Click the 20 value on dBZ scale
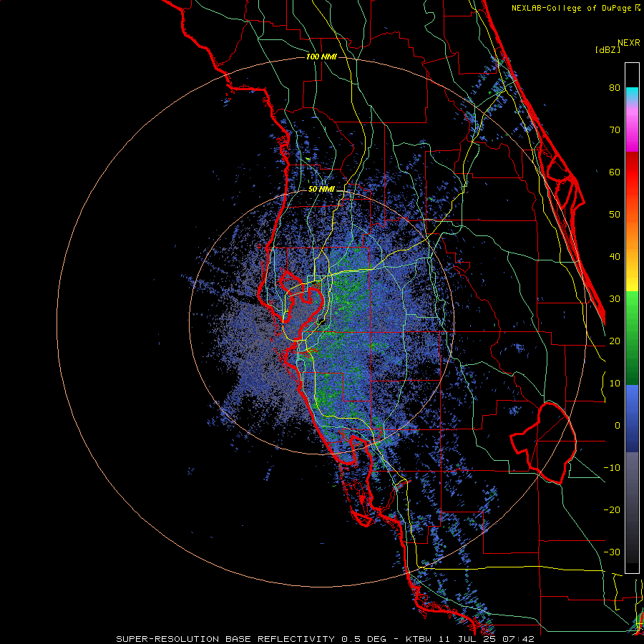Screen dimensions: 644x644 click(615, 341)
